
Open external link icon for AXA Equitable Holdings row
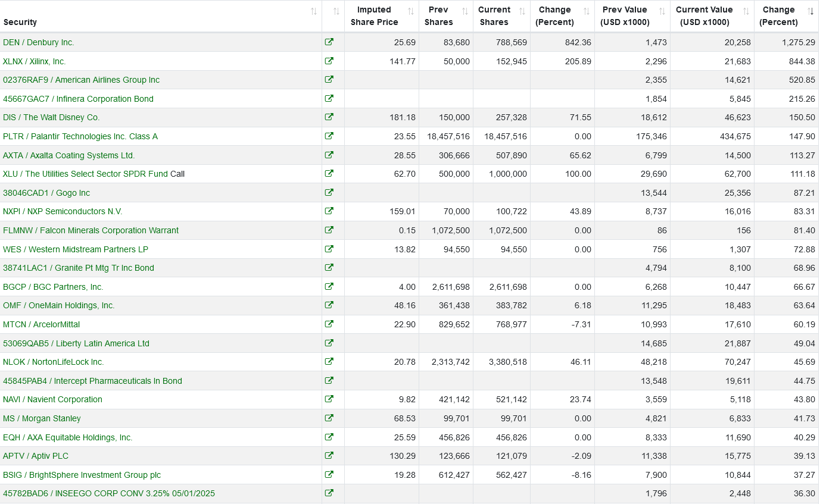click(x=329, y=437)
